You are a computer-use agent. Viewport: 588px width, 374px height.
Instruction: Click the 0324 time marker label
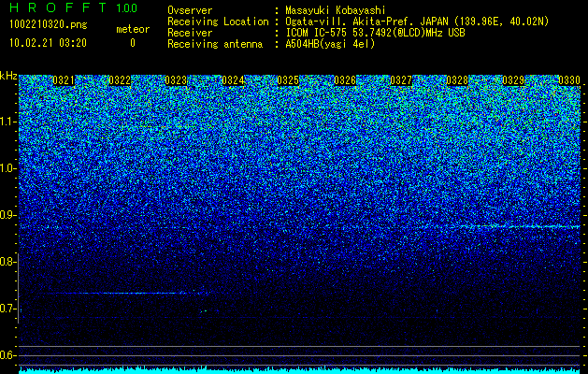[233, 80]
